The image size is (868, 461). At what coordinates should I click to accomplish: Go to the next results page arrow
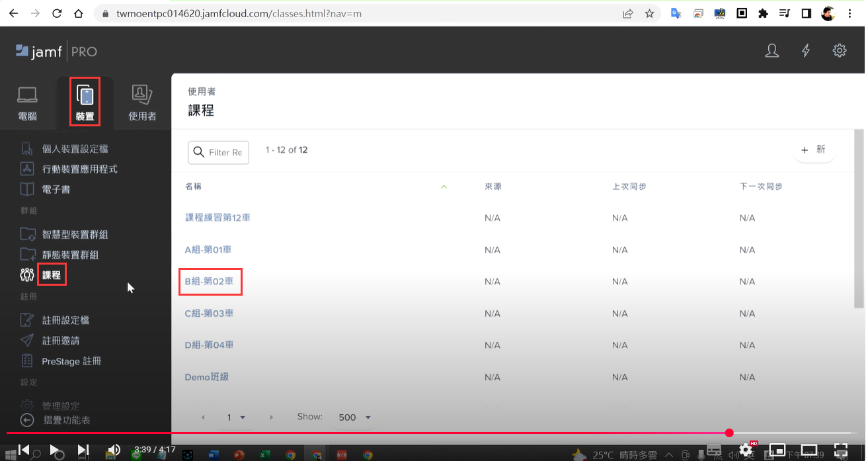[271, 417]
